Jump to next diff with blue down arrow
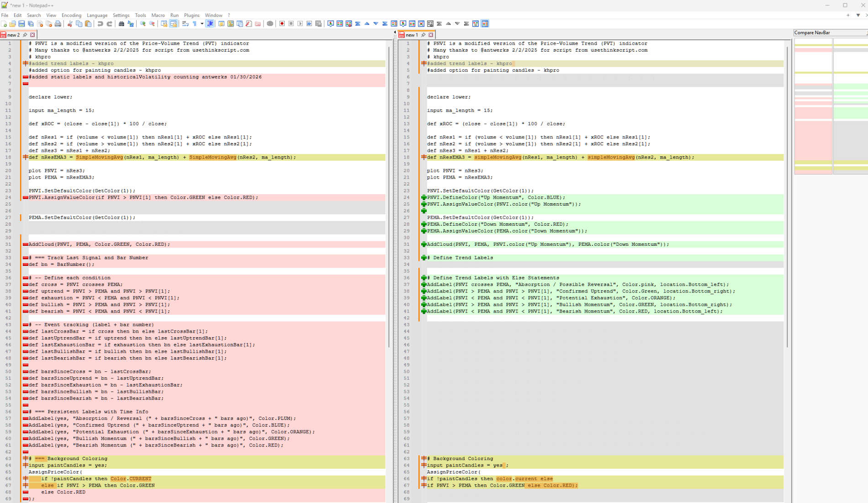This screenshot has height=503, width=868. click(x=376, y=24)
